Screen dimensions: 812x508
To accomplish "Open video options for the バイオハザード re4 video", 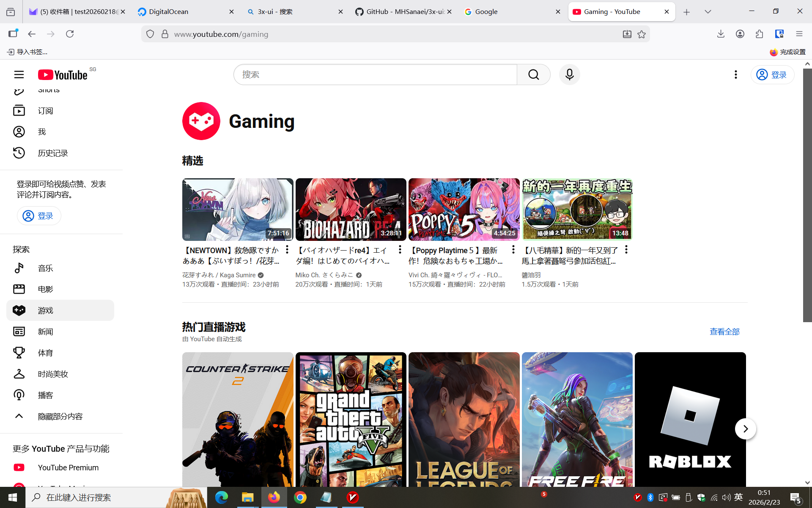I will click(400, 250).
